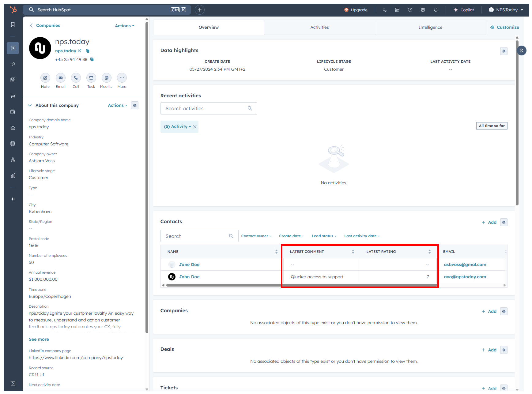Collapse the About this company section
Image resolution: width=532 pixels, height=394 pixels.
click(x=30, y=105)
